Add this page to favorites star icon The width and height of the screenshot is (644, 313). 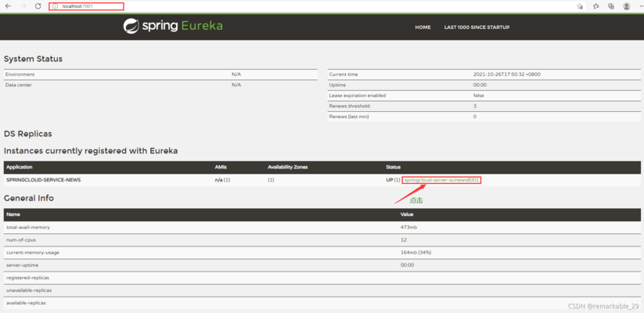[580, 6]
